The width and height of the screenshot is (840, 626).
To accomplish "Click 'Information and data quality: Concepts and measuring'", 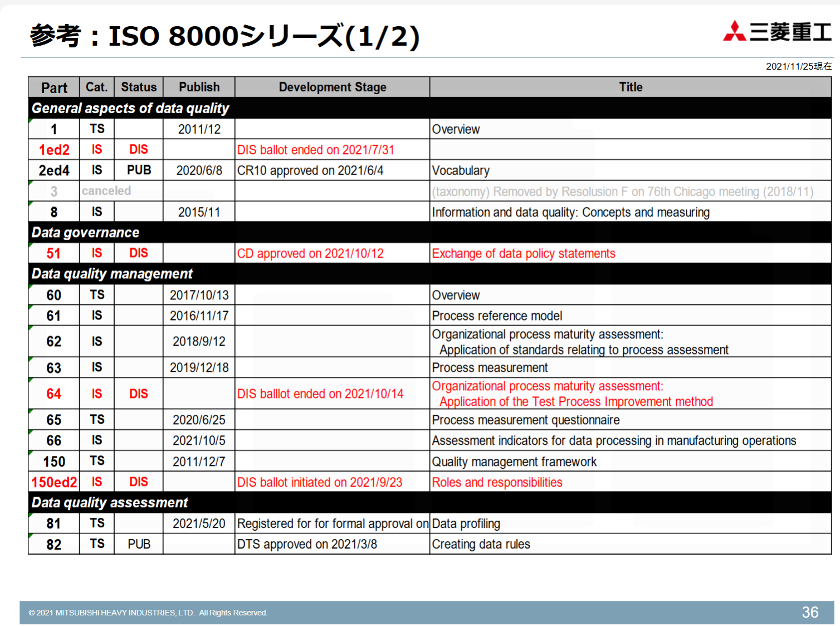I will 571,212.
